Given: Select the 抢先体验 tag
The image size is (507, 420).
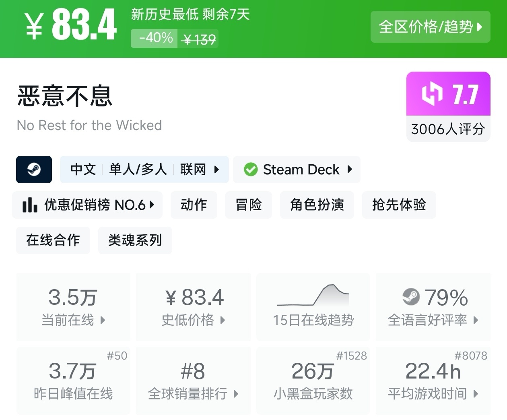Looking at the screenshot, I should point(399,205).
